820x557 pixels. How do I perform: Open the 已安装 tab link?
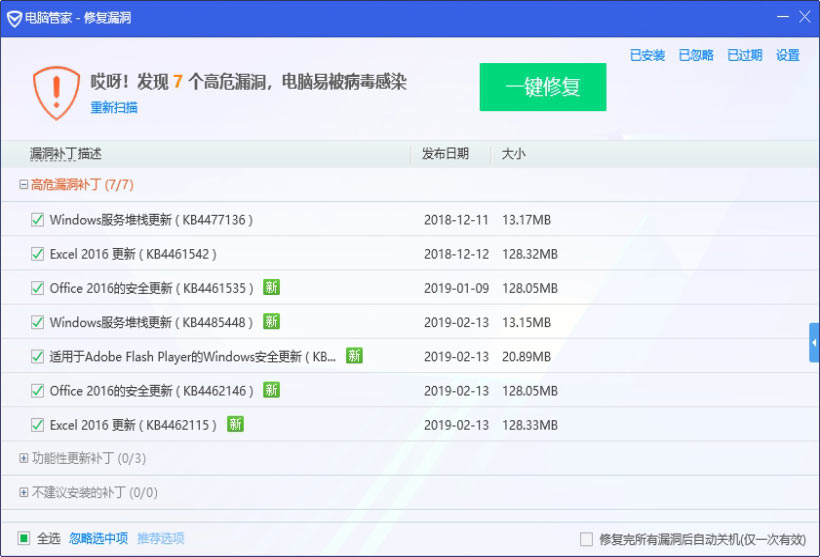(647, 56)
